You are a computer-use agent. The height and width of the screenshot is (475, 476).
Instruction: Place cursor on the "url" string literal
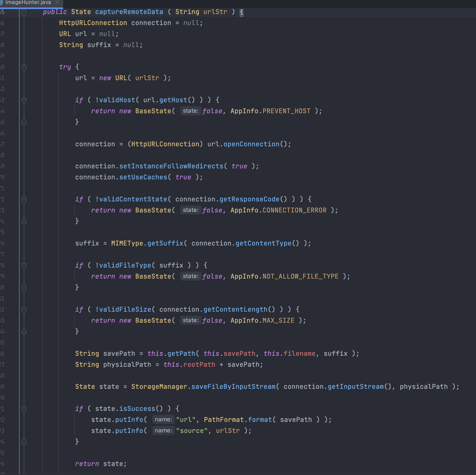pos(186,420)
